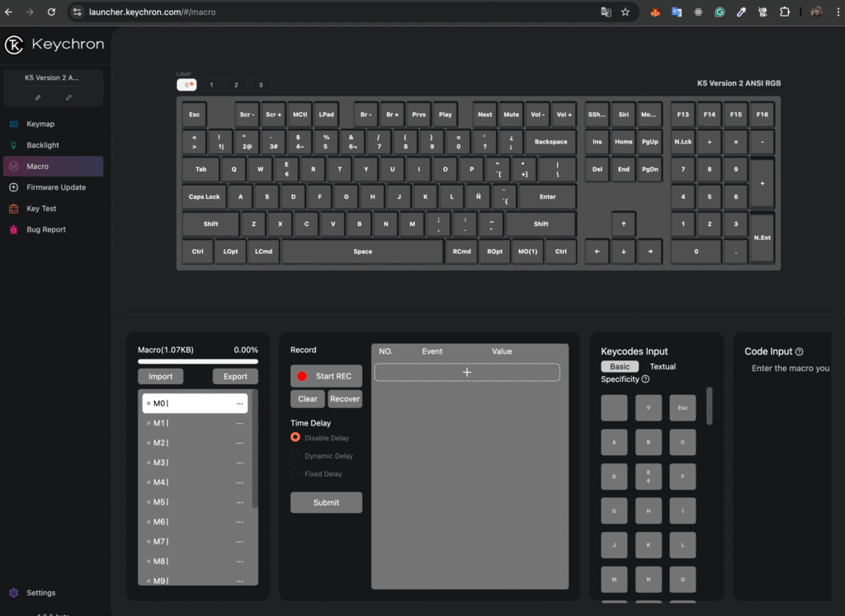Click the site info icon in address bar
This screenshot has width=845, height=616.
click(x=77, y=12)
